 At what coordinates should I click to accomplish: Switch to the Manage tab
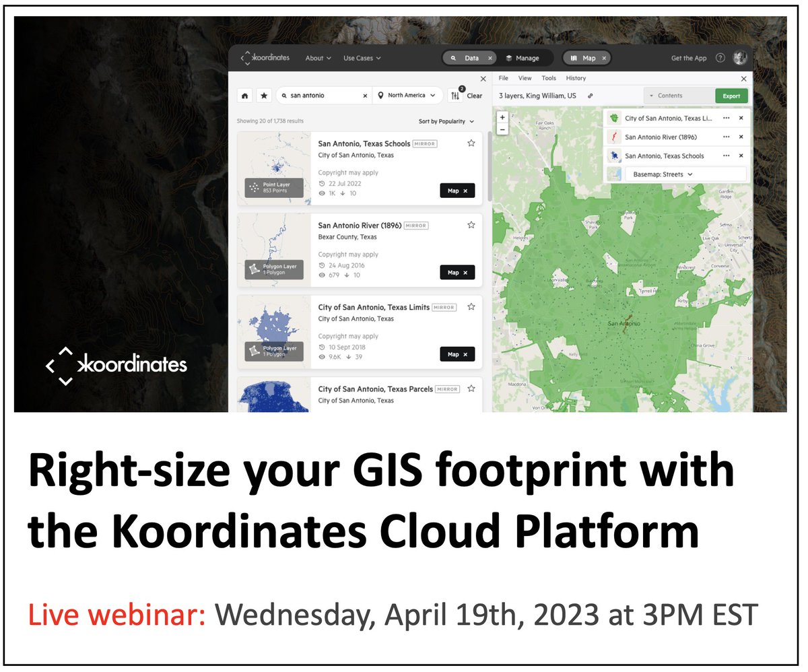523,59
